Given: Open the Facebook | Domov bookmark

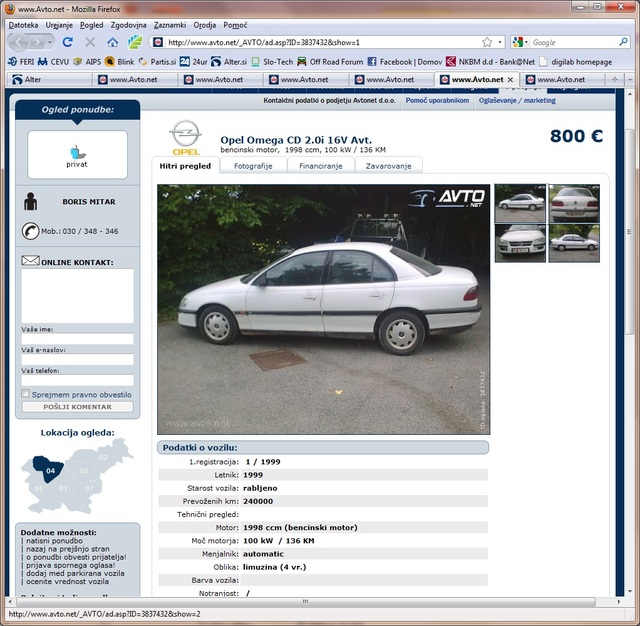Looking at the screenshot, I should tap(404, 62).
